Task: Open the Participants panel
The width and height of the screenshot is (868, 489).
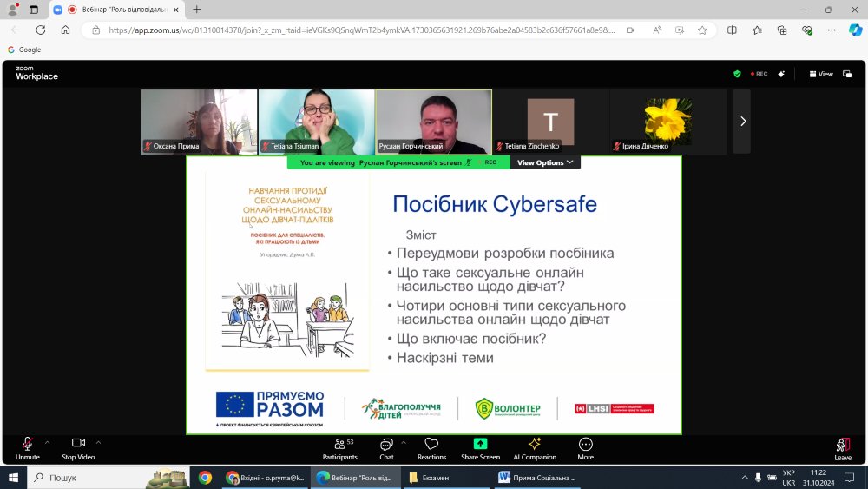Action: pyautogui.click(x=339, y=447)
